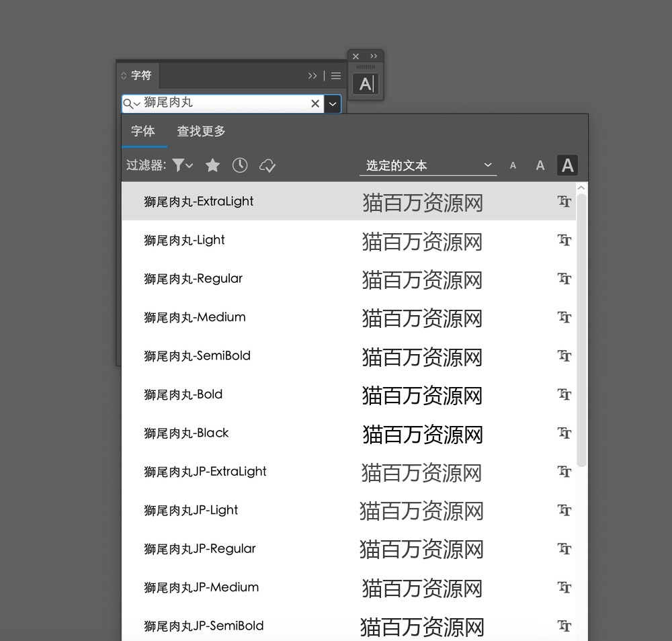Screen dimensions: 672x641
Task: Open the search options magnifier dropdown
Action: (132, 103)
